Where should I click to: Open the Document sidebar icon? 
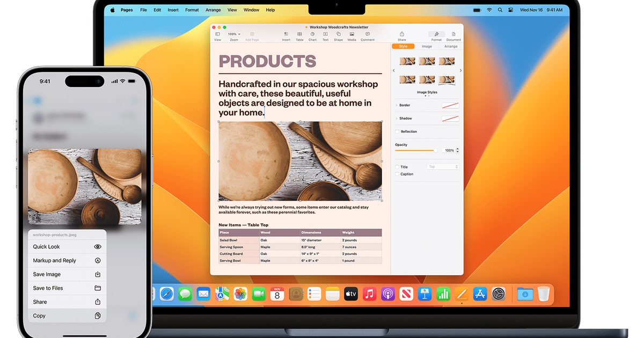(x=453, y=33)
